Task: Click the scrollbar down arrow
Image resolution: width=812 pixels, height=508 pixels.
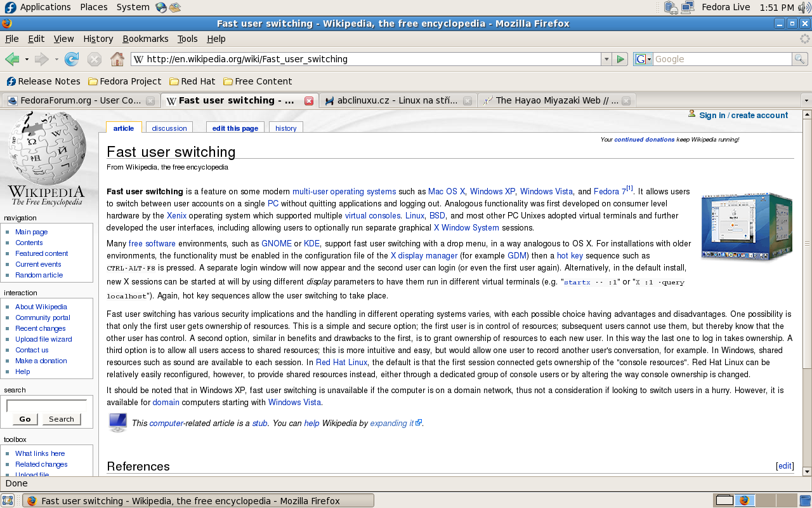Action: point(807,471)
